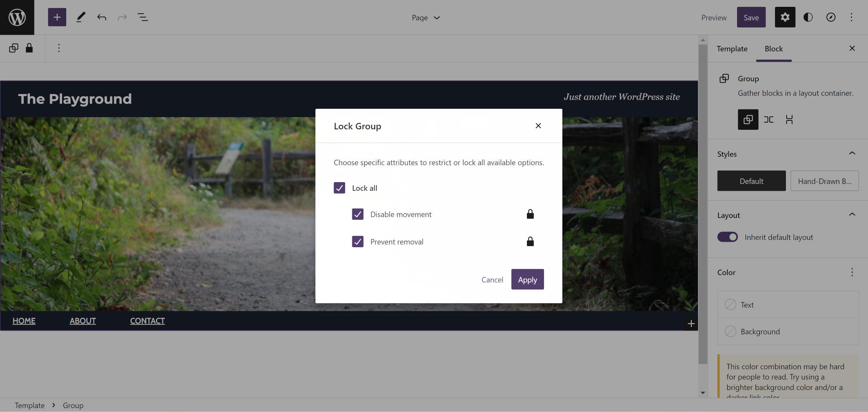Screen dimensions: 868x412
Task: Collapse the Layout section
Action: 852,214
